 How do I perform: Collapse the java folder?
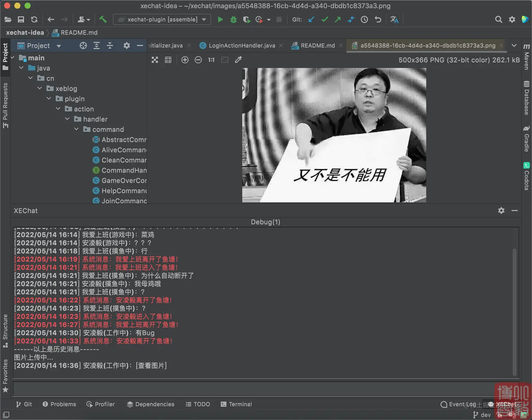coord(21,68)
